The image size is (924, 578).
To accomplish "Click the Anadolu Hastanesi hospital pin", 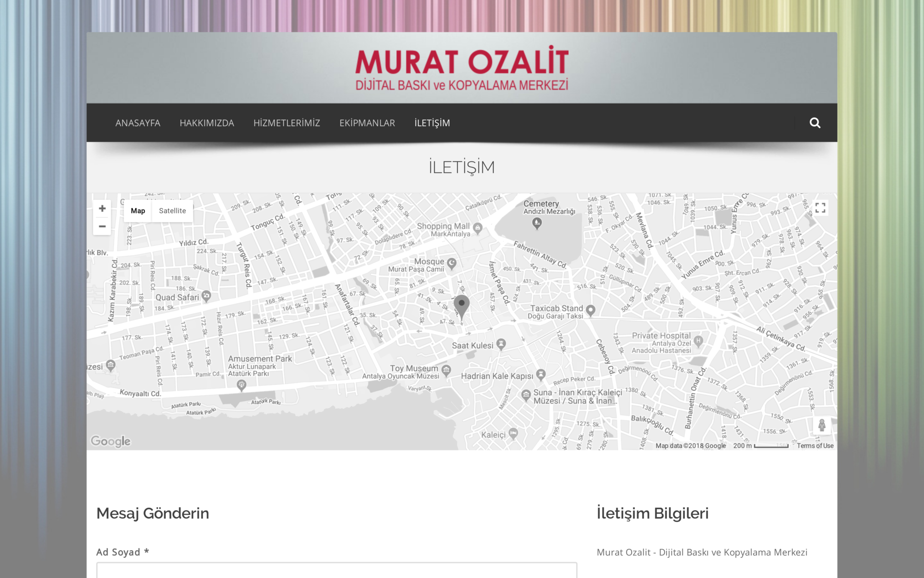I will [699, 341].
